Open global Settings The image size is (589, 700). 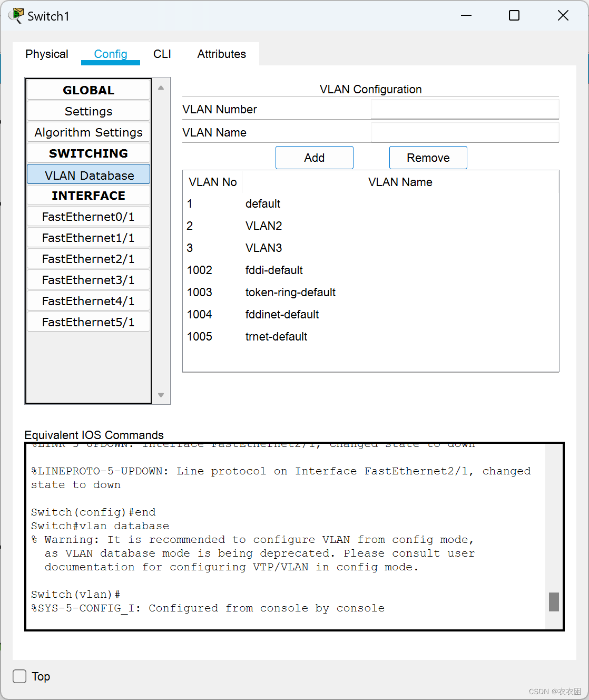[x=89, y=111]
